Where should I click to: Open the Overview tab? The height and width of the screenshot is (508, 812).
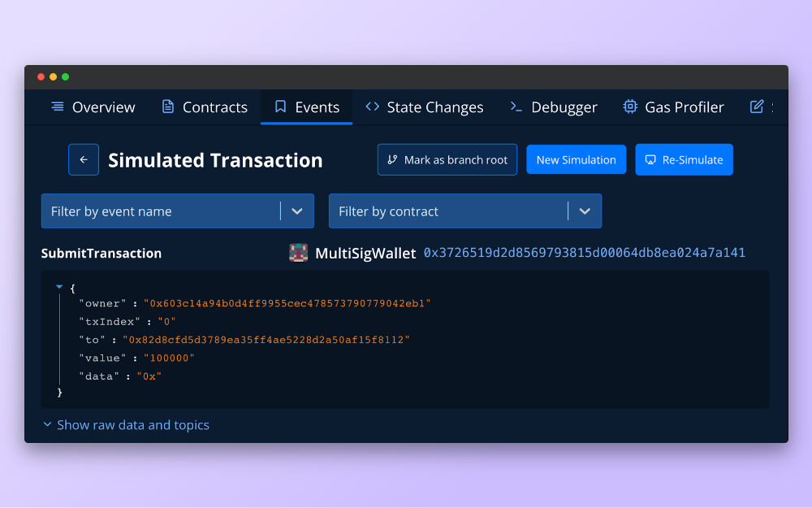coord(93,107)
